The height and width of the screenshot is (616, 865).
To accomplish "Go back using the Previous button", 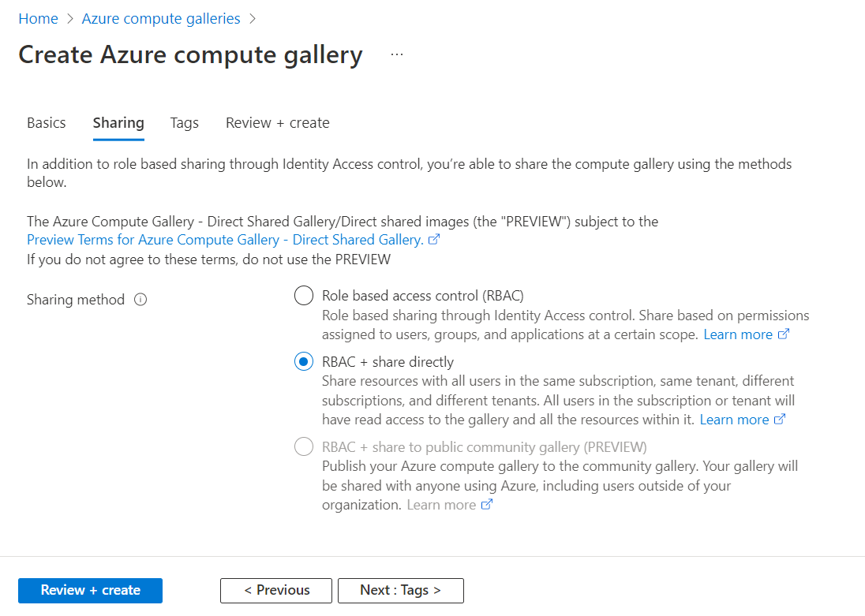I will pyautogui.click(x=275, y=590).
